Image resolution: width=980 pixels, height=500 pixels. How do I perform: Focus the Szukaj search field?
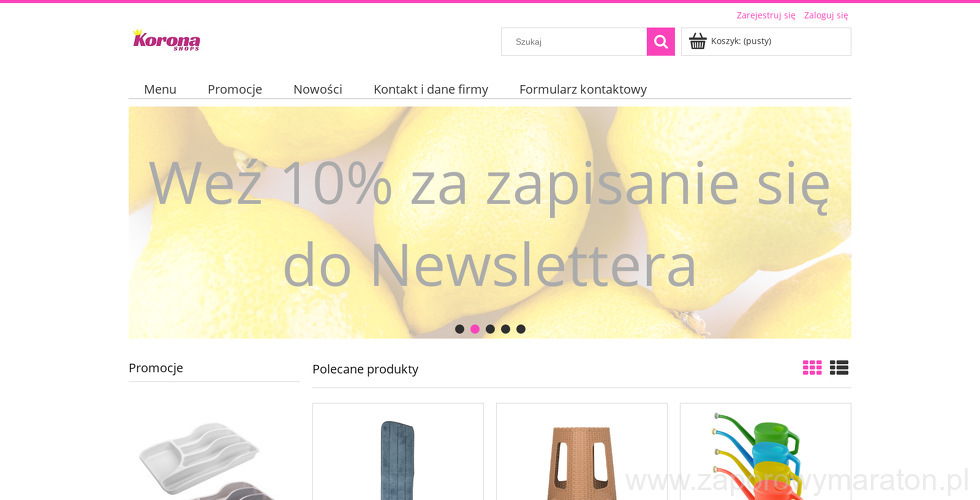tap(574, 42)
